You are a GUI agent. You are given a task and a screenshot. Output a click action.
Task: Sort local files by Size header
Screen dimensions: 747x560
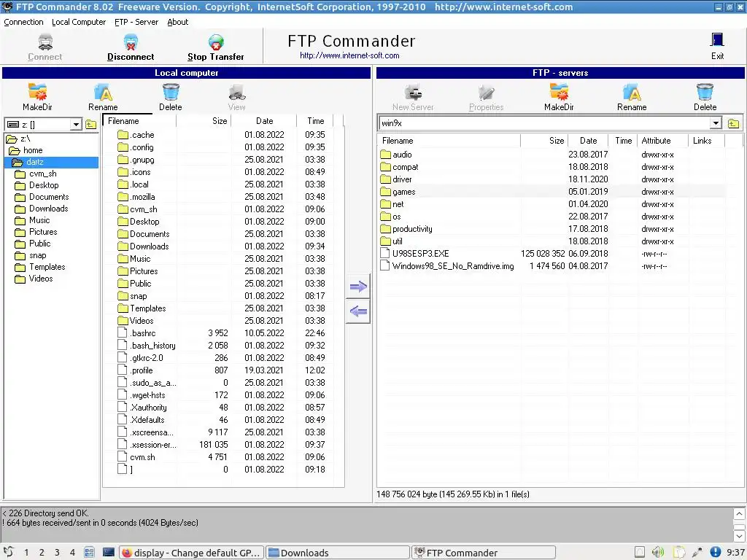(x=204, y=121)
